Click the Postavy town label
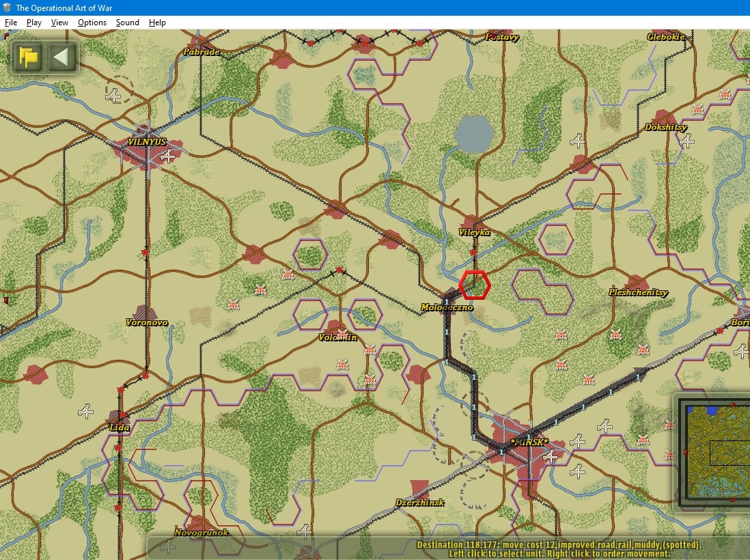 (502, 37)
